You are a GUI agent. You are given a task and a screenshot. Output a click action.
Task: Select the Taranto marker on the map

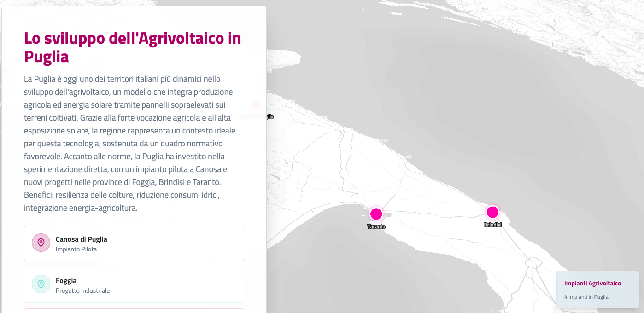[376, 214]
